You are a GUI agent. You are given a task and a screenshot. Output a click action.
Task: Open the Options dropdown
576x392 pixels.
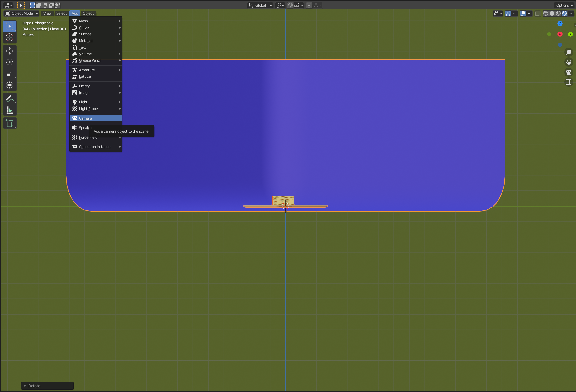565,5
